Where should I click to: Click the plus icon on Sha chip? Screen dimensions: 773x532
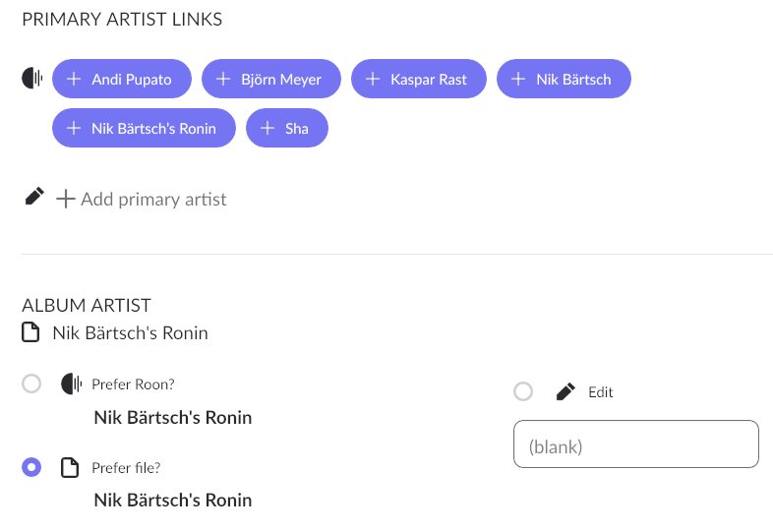click(268, 128)
